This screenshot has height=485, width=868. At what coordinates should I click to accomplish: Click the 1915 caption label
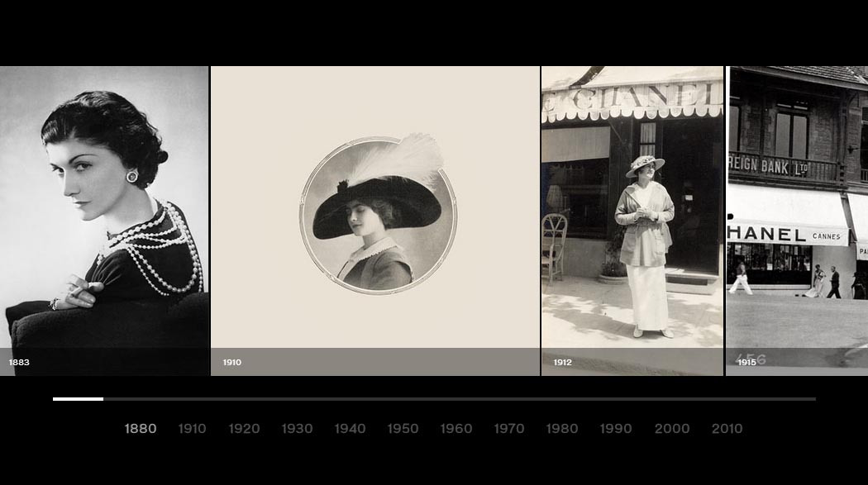point(746,361)
